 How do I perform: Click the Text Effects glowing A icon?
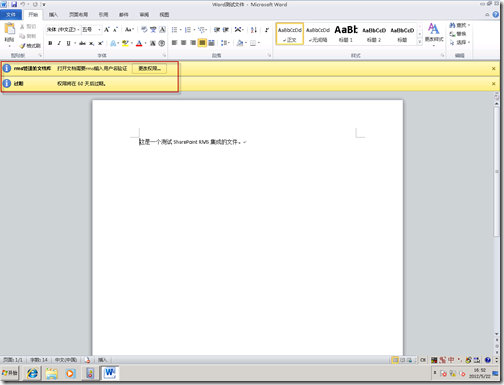113,43
